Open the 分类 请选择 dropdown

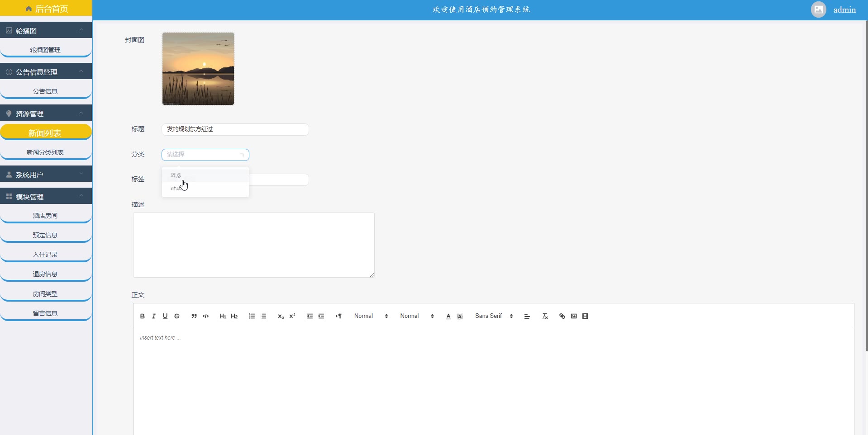(205, 155)
